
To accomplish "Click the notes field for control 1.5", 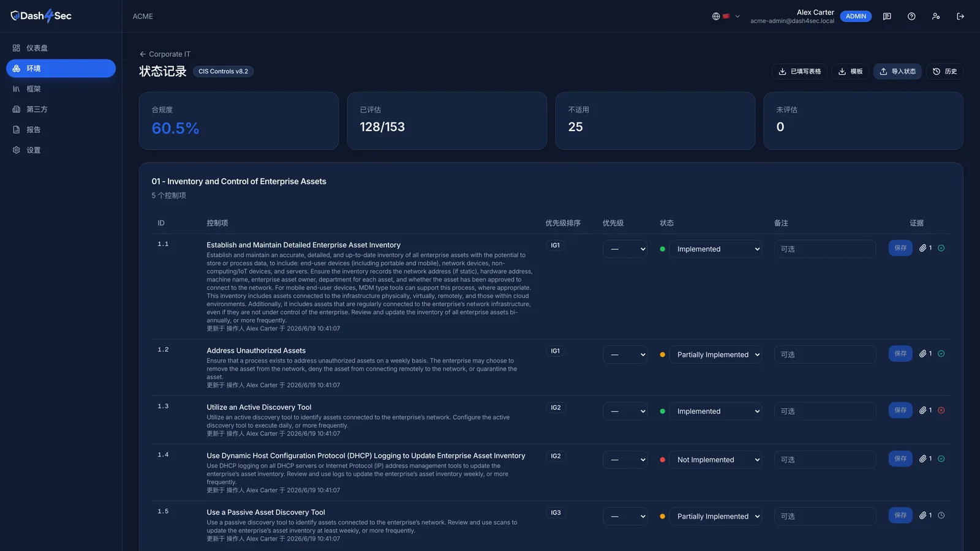I will (x=824, y=516).
